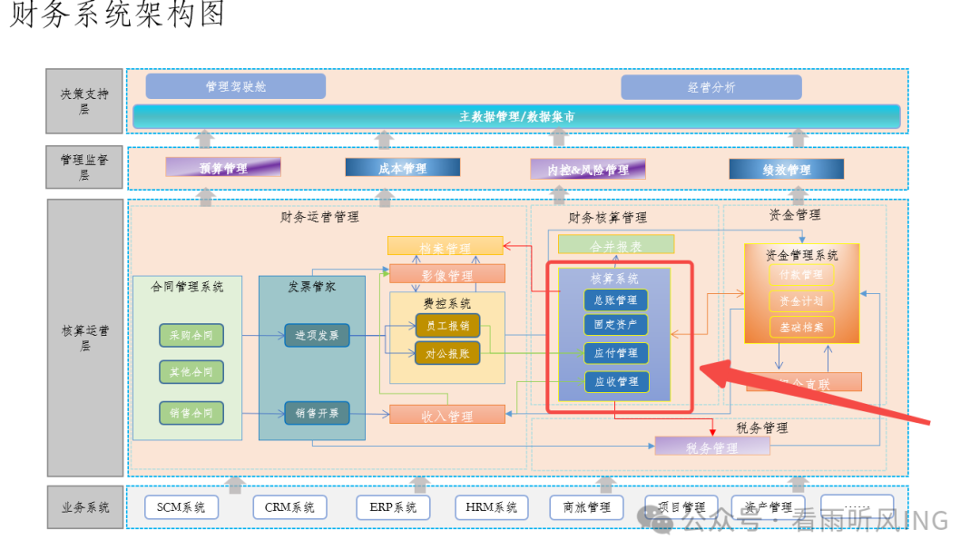Select the 经营分析 box
The height and width of the screenshot is (560, 980).
click(x=710, y=87)
